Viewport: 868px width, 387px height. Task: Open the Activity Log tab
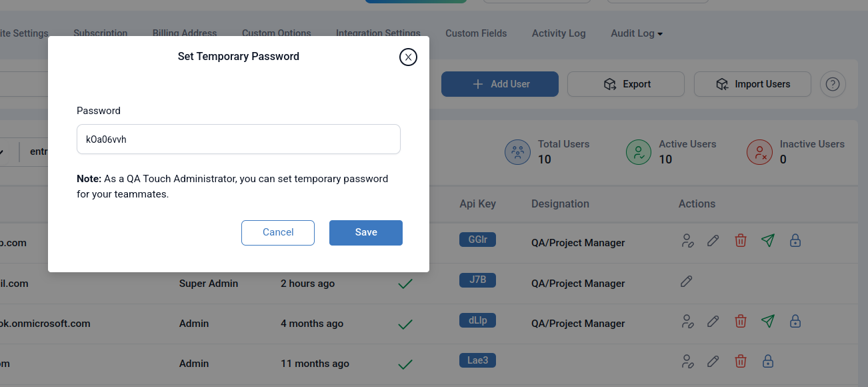tap(558, 33)
